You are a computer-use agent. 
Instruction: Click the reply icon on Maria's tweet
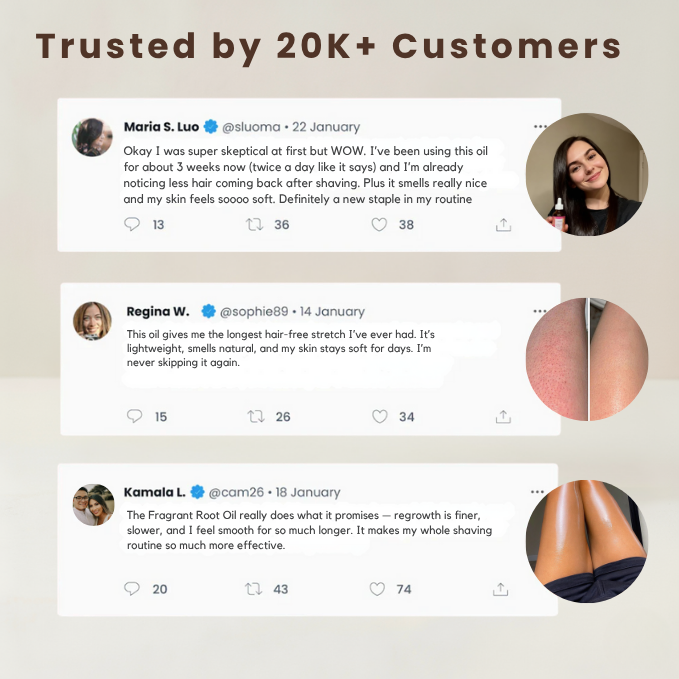click(x=132, y=224)
